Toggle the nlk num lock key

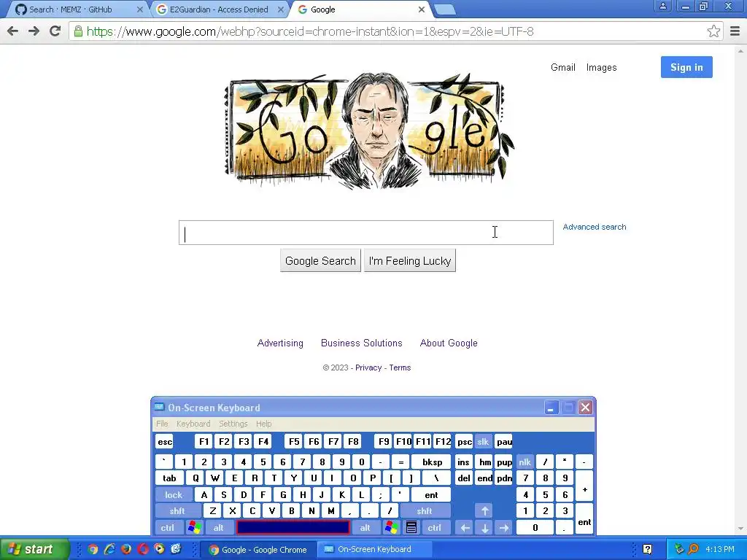pos(525,462)
